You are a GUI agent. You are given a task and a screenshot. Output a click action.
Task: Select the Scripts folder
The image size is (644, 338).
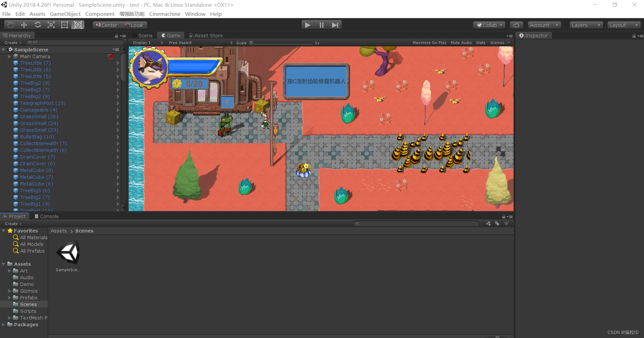[28, 311]
